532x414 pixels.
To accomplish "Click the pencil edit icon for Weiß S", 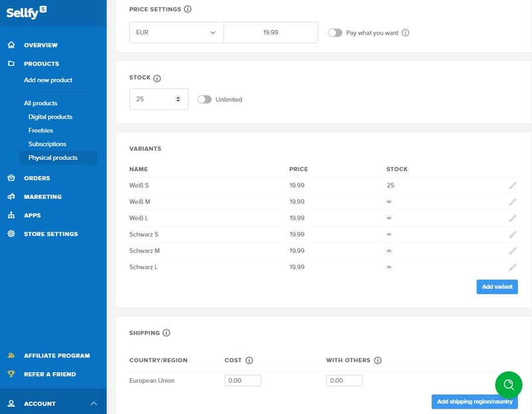I will pos(512,186).
